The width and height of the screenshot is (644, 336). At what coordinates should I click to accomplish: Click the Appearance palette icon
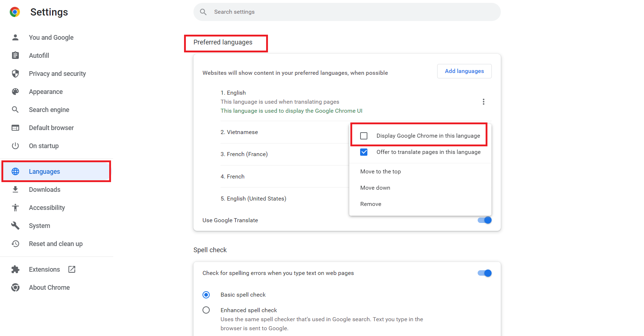15,91
